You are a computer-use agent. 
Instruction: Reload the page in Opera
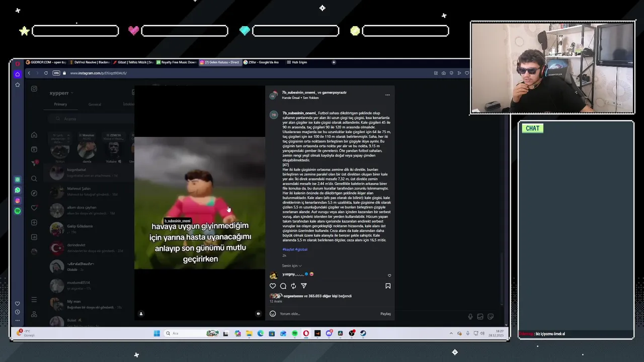click(46, 73)
